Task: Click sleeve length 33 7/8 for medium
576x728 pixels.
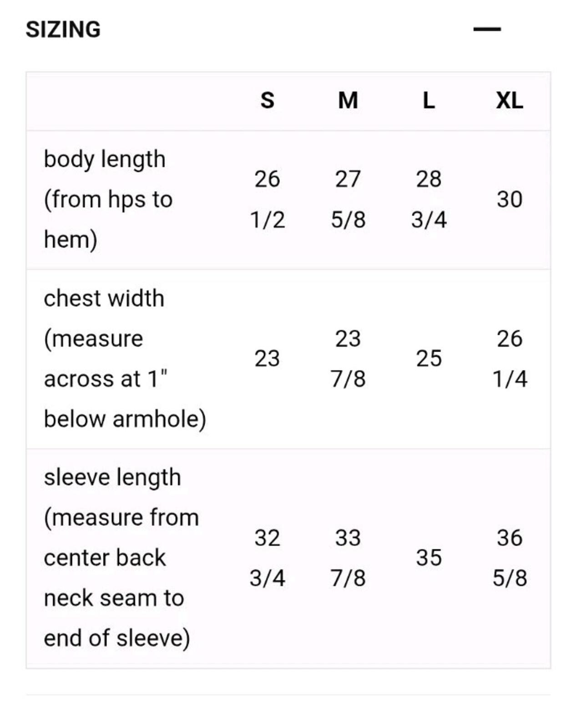Action: (x=348, y=558)
